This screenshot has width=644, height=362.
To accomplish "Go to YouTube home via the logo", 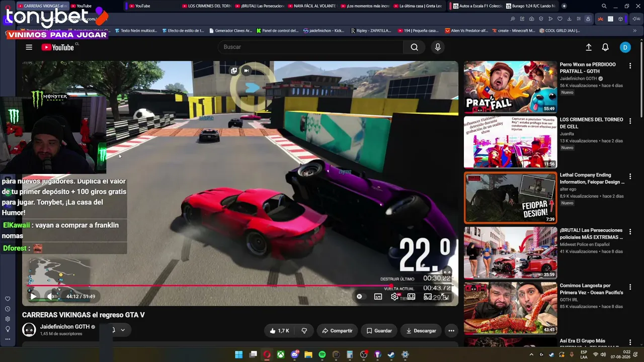I will [58, 47].
